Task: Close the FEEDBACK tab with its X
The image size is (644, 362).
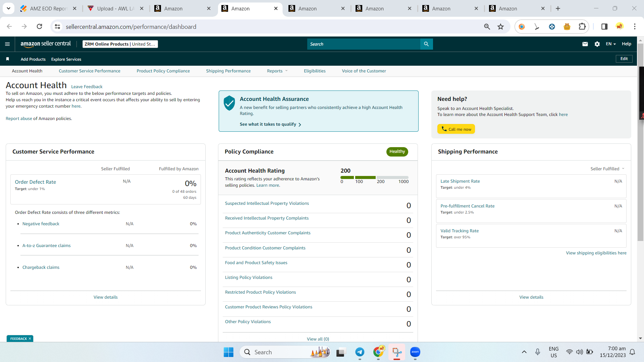Action: (x=30, y=339)
